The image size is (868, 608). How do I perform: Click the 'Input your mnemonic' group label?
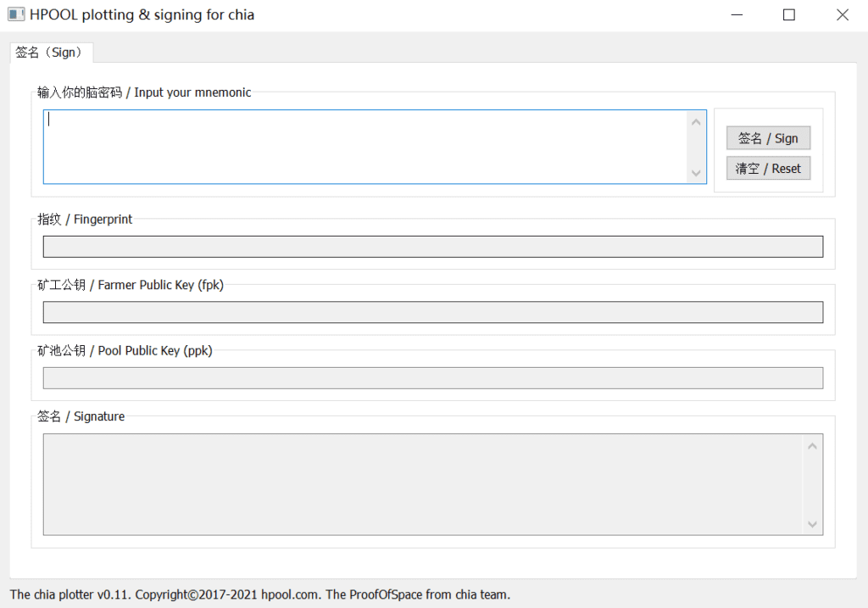(x=144, y=92)
